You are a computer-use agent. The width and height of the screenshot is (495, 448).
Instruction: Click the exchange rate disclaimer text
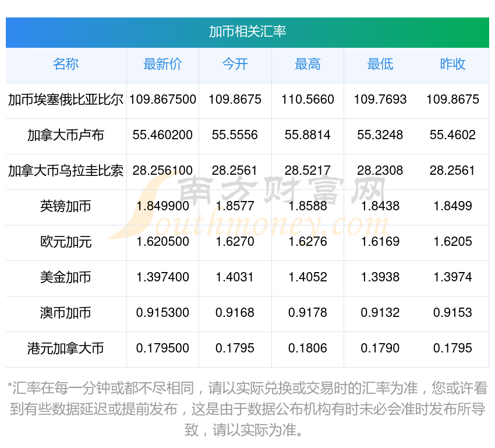pyautogui.click(x=248, y=409)
